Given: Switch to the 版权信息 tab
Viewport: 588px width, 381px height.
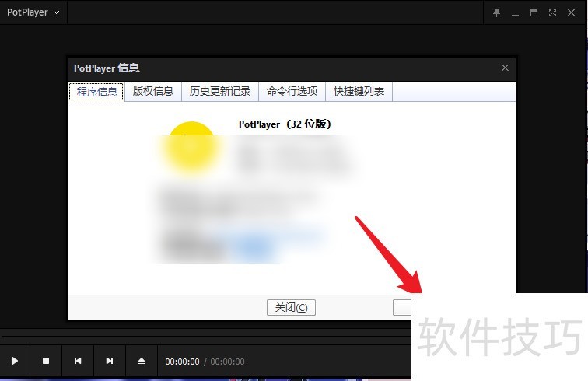Looking at the screenshot, I should point(153,91).
